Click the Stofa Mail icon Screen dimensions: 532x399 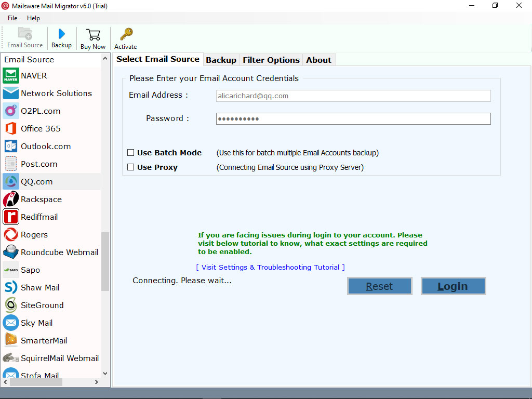click(x=11, y=373)
